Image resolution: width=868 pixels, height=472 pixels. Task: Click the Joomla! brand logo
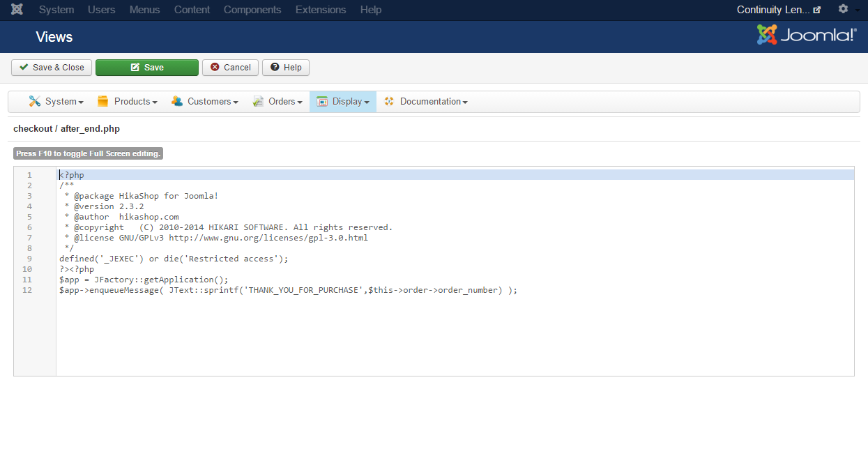pyautogui.click(x=807, y=35)
